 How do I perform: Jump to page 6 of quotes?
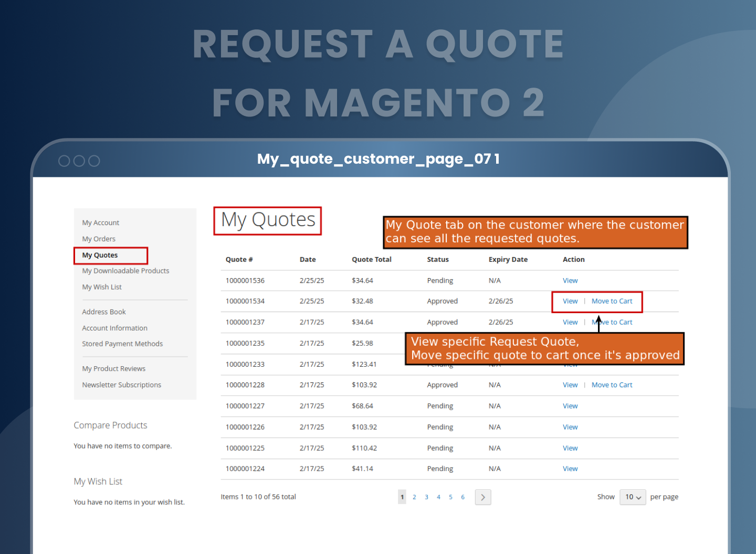coord(463,497)
